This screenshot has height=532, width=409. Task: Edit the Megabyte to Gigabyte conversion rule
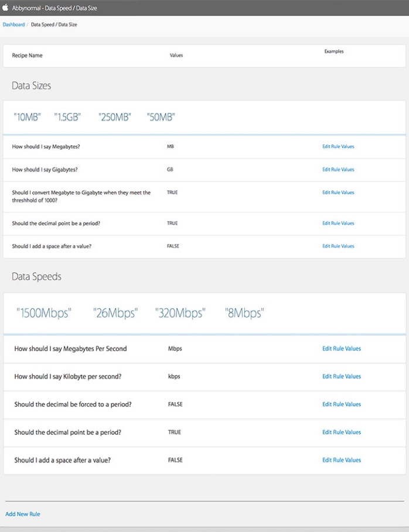pyautogui.click(x=338, y=192)
